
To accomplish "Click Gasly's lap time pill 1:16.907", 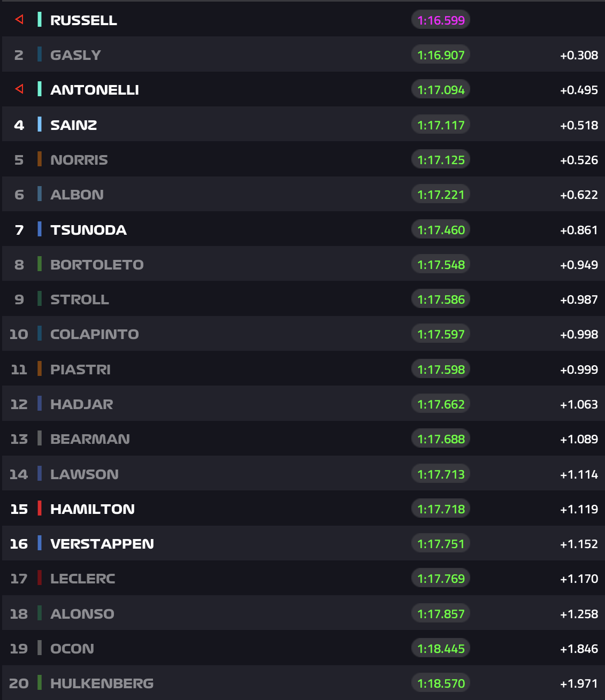I will coord(441,55).
